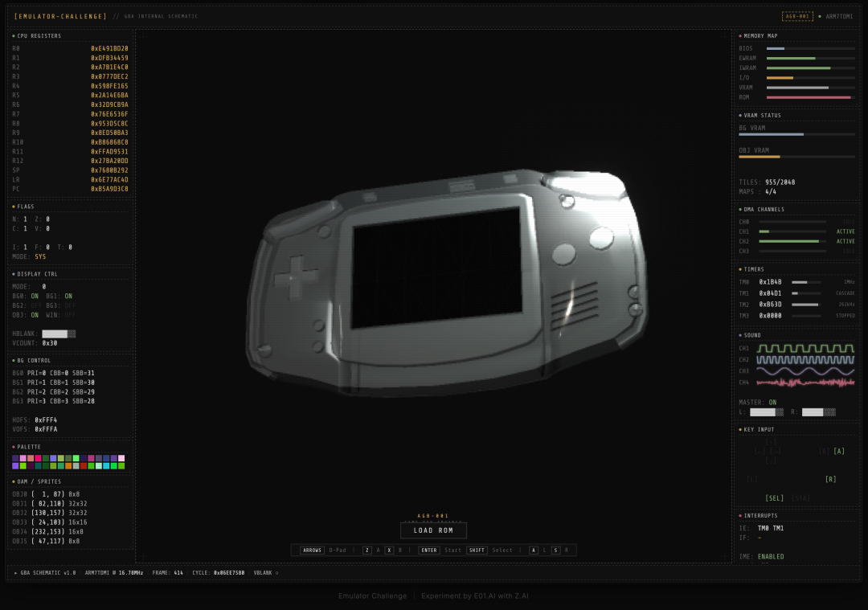Collapse the CPU Registers panel header
868x610 pixels.
click(39, 36)
